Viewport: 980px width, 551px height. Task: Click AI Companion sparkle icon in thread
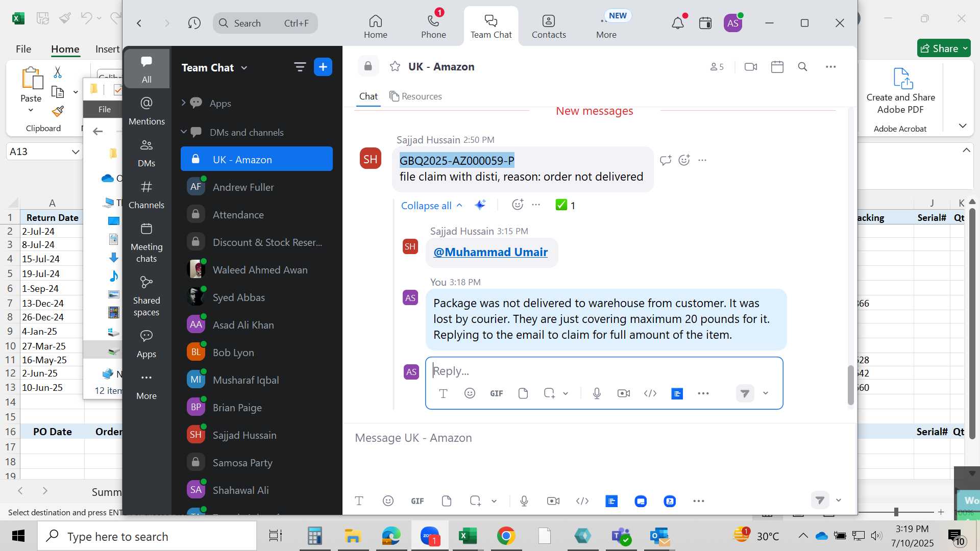pos(480,205)
